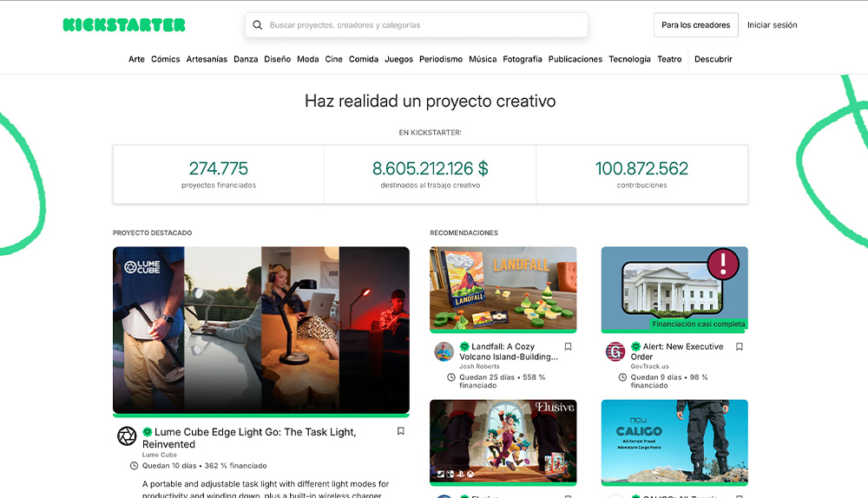Viewport: 868px width, 498px height.
Task: Browse the Juegos category
Action: (398, 59)
